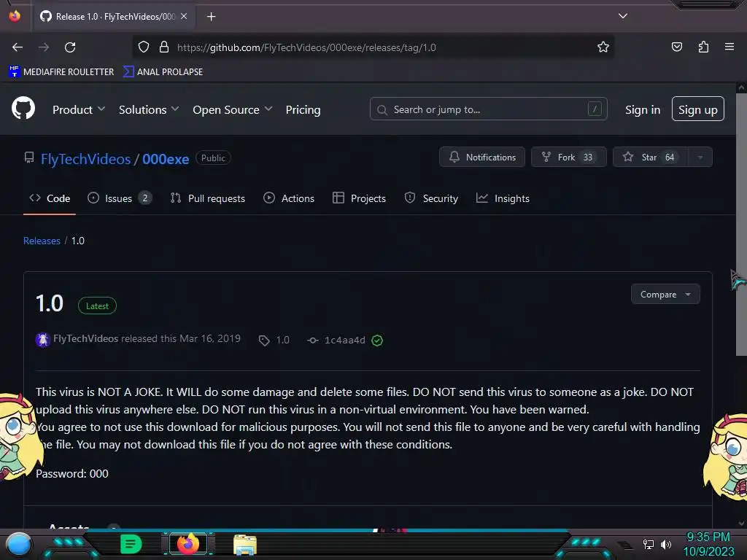Open the second bookmark in the bookmarks bar

click(x=163, y=72)
